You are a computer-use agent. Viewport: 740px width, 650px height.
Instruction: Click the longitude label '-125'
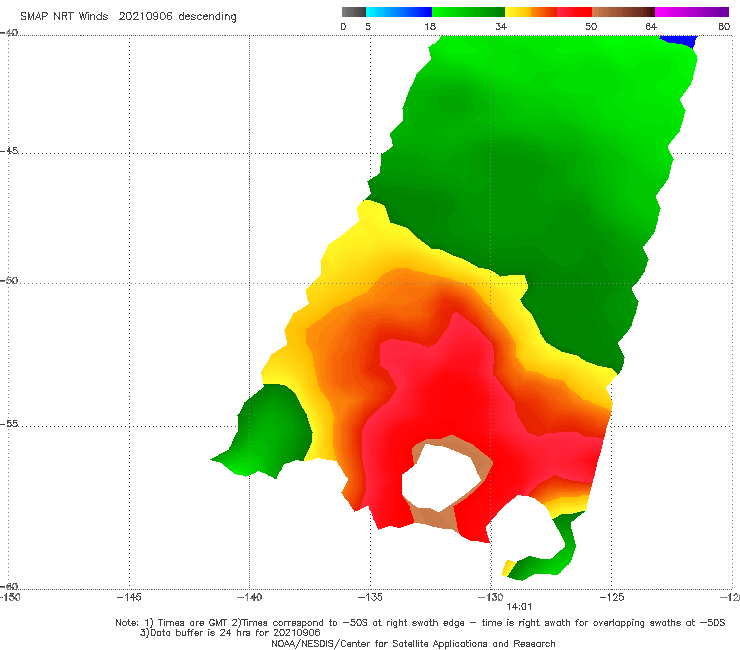[x=612, y=597]
